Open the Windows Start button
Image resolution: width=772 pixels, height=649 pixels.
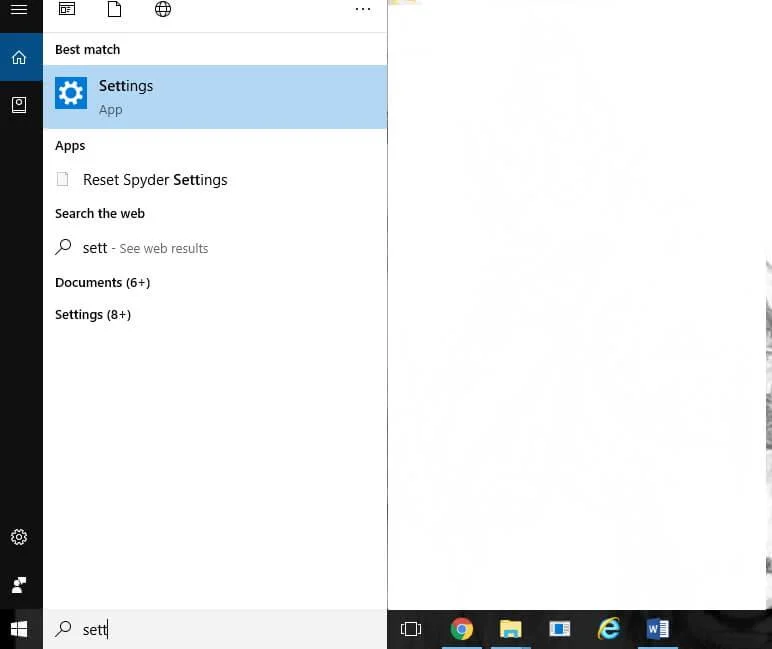pos(19,629)
